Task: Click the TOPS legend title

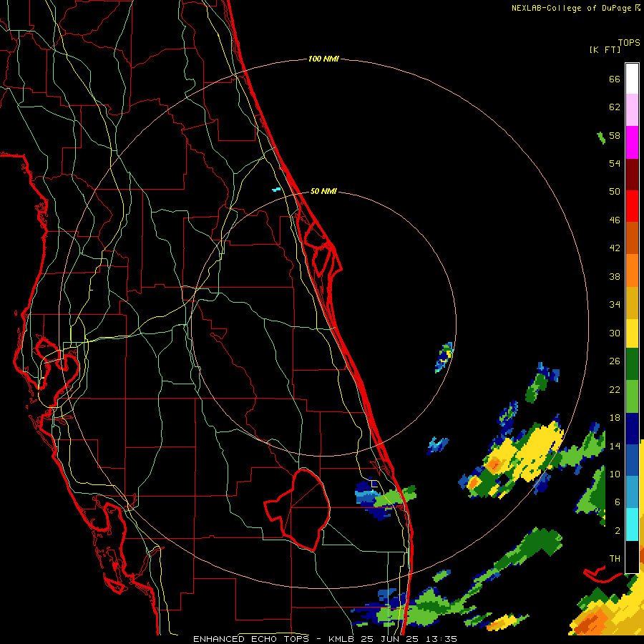Action: click(x=629, y=42)
